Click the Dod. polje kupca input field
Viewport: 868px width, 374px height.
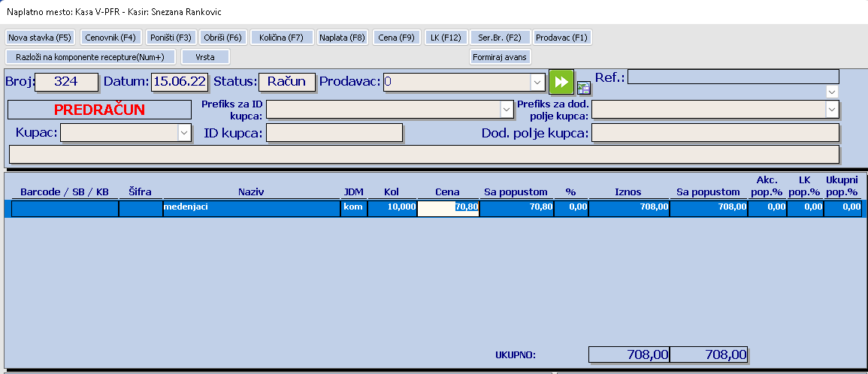coord(715,133)
